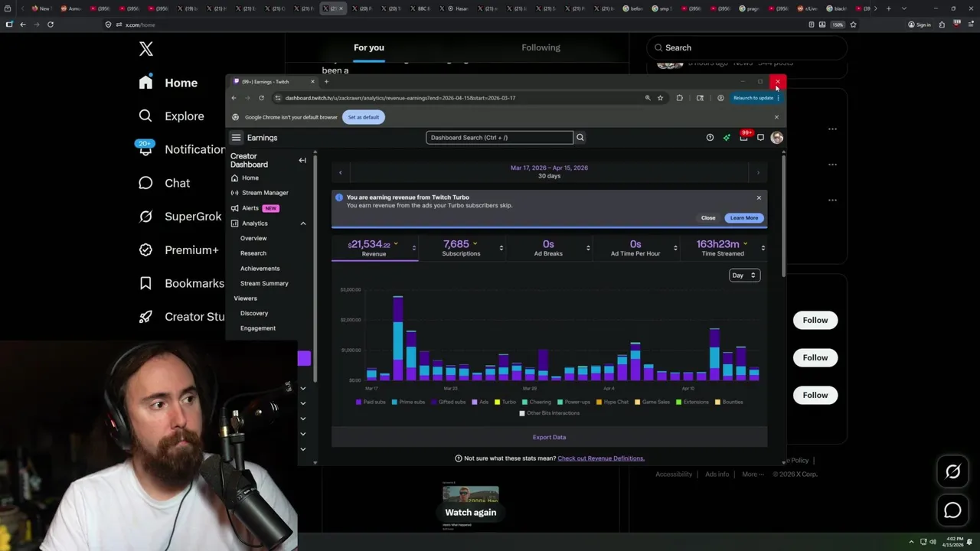
Task: Open the Ad Breaks metric selector arrows
Action: 588,248
